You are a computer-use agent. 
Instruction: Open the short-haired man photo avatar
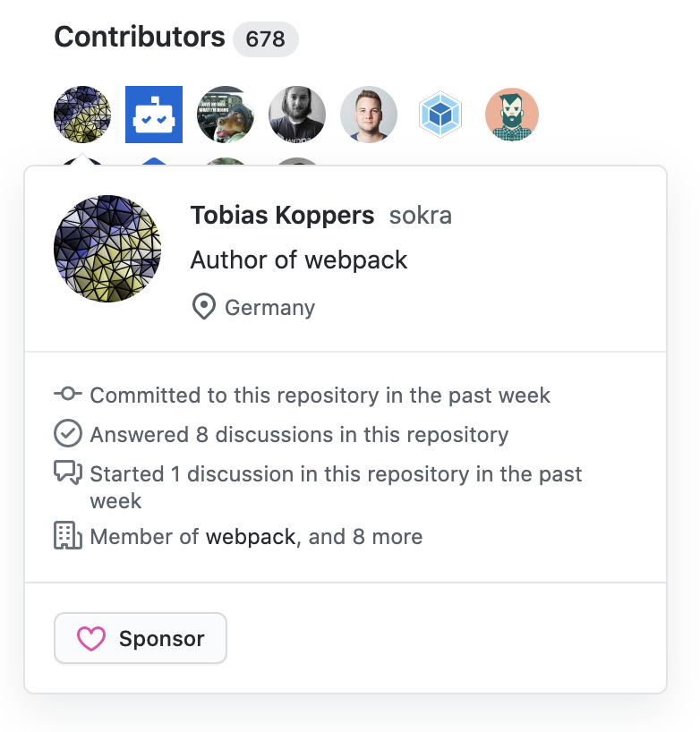pos(369,115)
